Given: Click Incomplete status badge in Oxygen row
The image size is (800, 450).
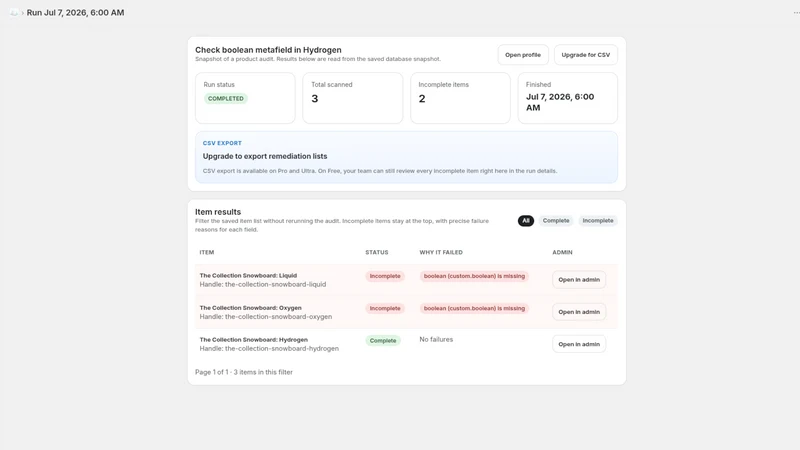Looking at the screenshot, I should [x=385, y=308].
